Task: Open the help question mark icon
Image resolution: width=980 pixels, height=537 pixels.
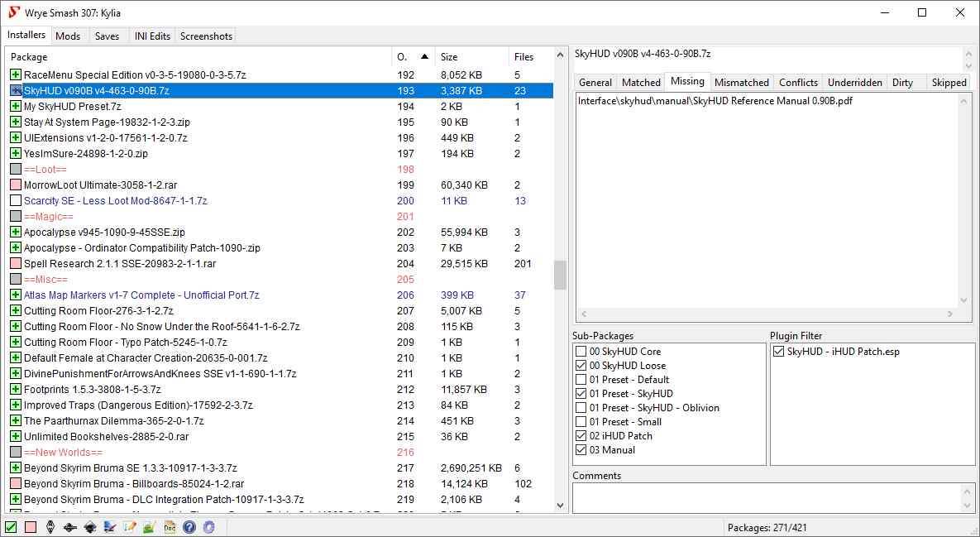Action: (189, 527)
